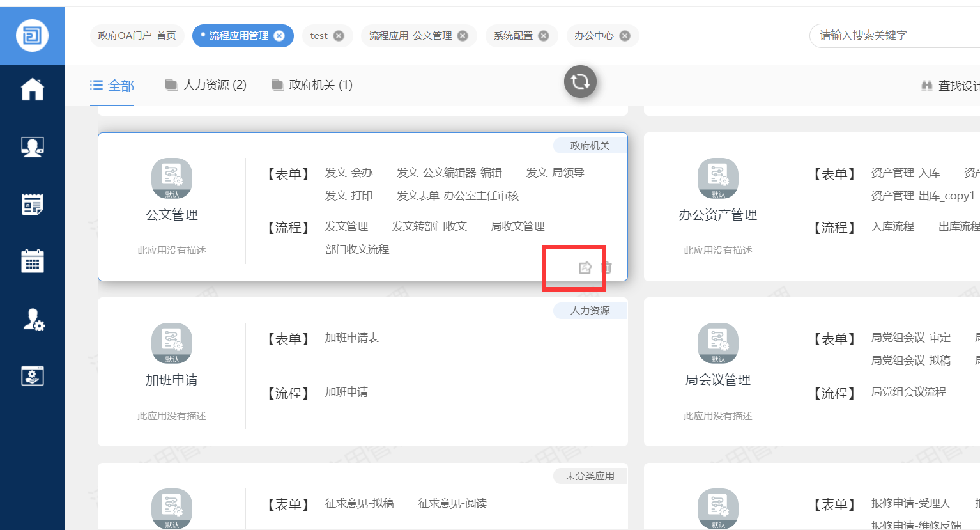Open the 资产管理-入库 form

click(x=905, y=173)
